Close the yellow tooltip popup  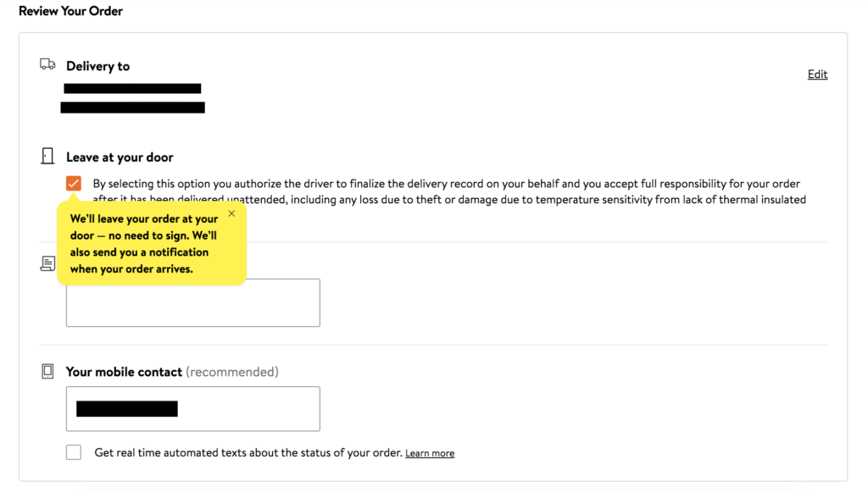231,213
